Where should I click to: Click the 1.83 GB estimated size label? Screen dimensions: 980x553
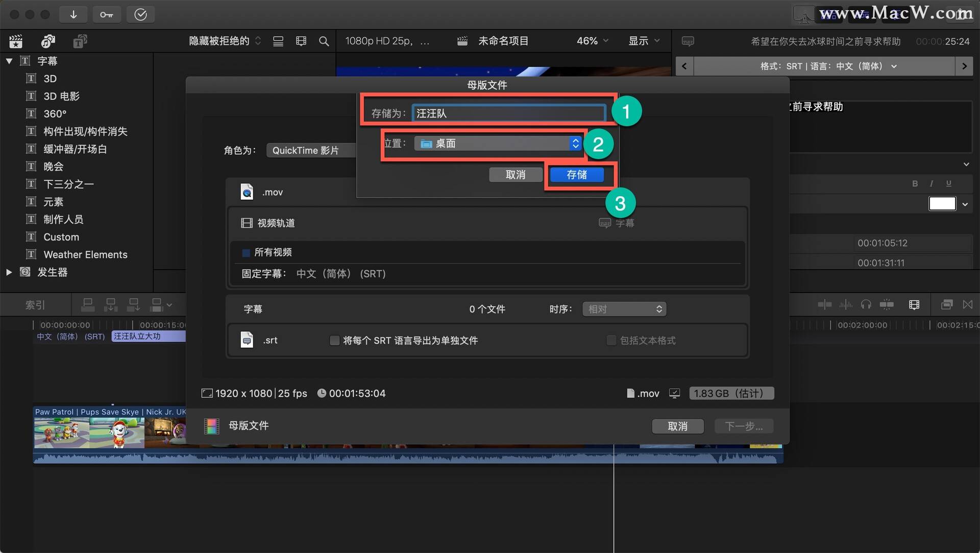pyautogui.click(x=731, y=393)
